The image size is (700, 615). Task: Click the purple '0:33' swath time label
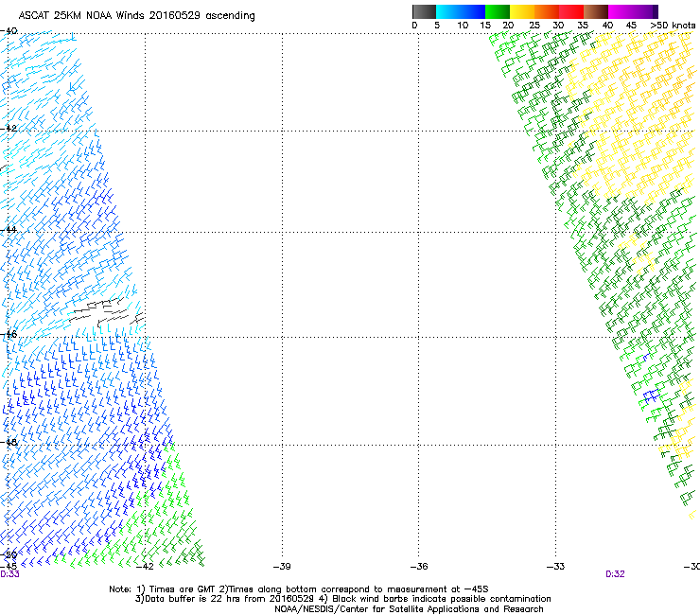coord(9,574)
